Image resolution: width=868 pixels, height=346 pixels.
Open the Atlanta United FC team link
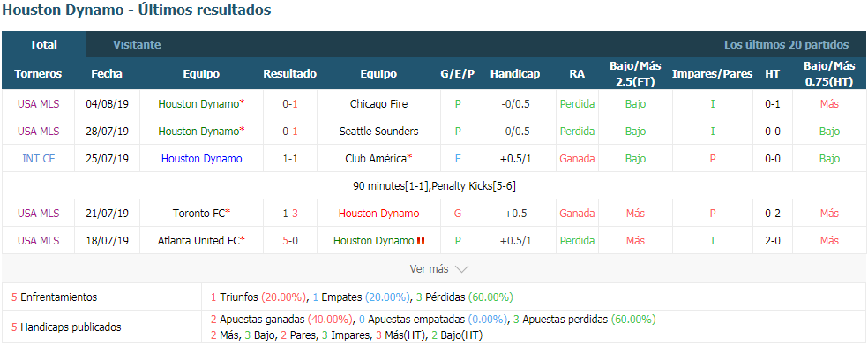coord(198,241)
